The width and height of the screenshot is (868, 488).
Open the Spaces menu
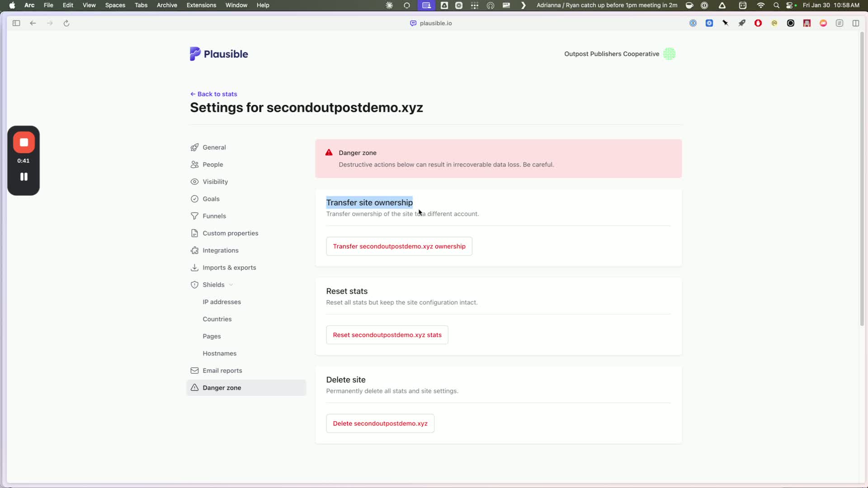point(115,5)
